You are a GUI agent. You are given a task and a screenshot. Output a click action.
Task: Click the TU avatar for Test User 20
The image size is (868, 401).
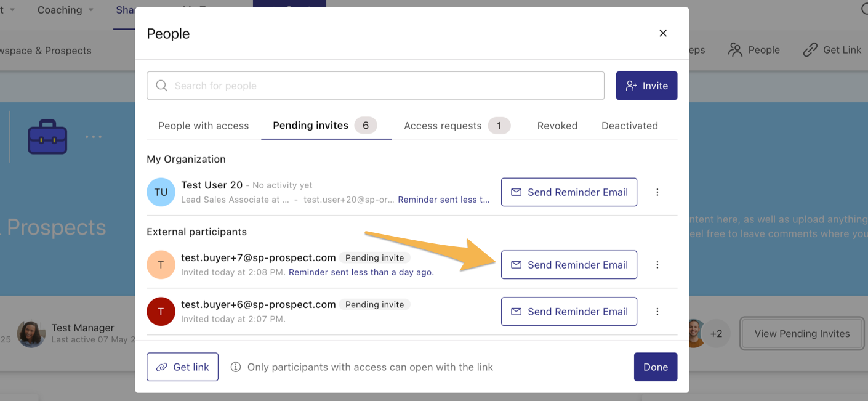161,192
